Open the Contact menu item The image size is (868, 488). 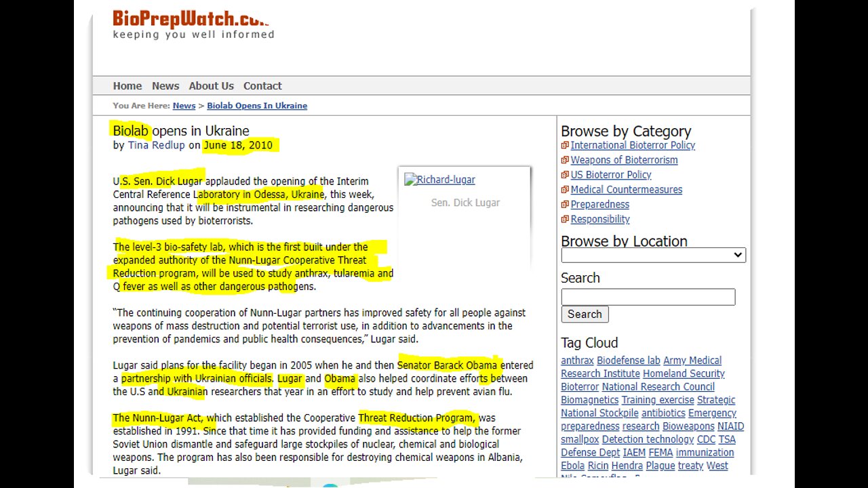coord(262,86)
